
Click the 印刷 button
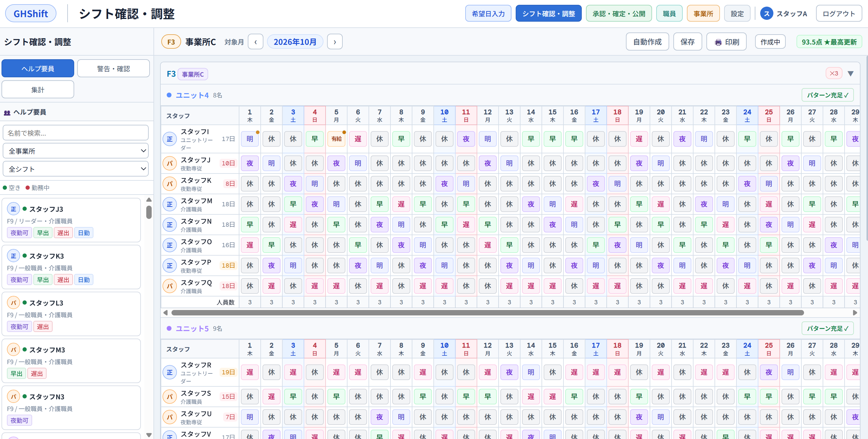click(x=727, y=42)
